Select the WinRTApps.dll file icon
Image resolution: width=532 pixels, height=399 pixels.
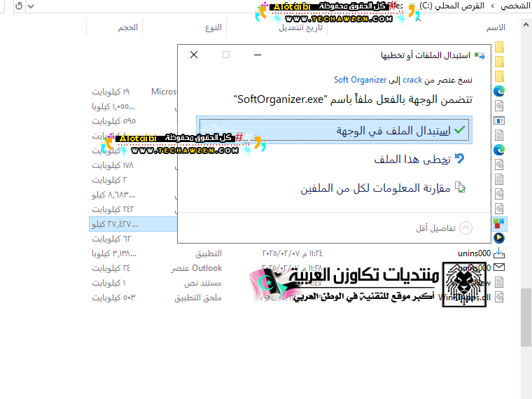499,297
